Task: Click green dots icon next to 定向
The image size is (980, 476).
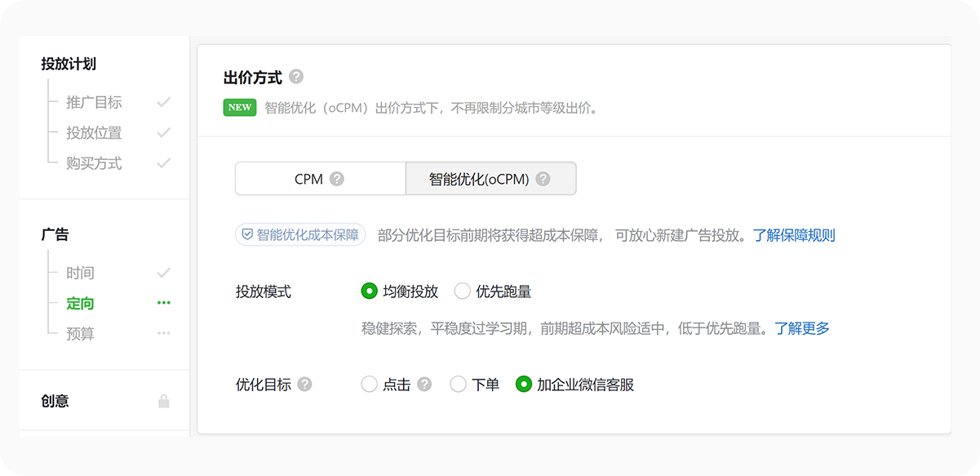Action: coord(164,303)
